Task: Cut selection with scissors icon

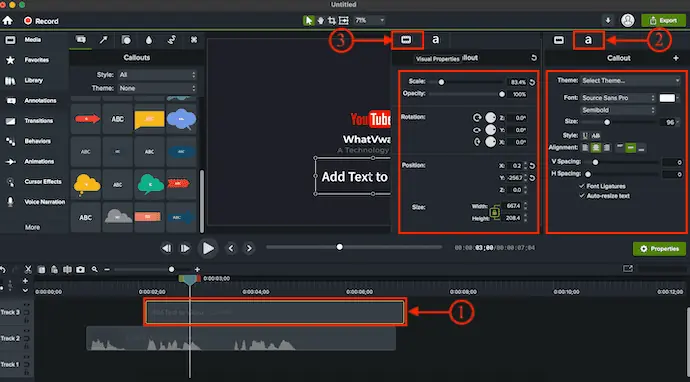Action: [x=28, y=269]
